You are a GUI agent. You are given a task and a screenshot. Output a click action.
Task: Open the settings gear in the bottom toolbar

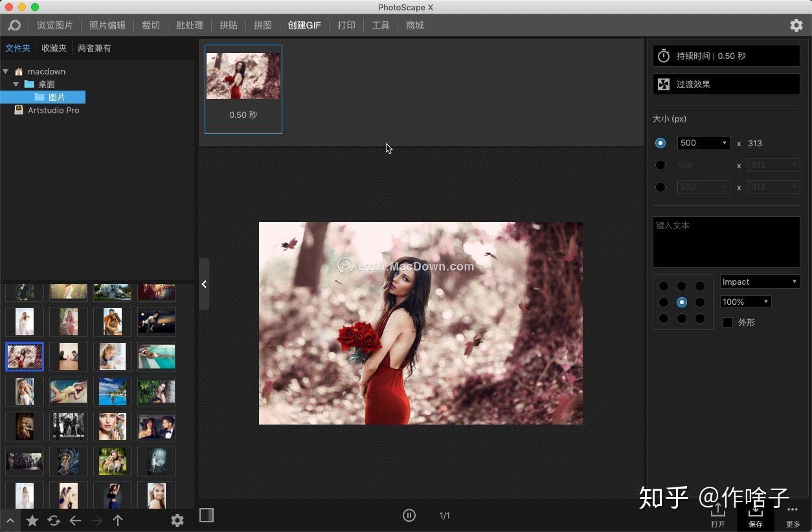tap(177, 520)
